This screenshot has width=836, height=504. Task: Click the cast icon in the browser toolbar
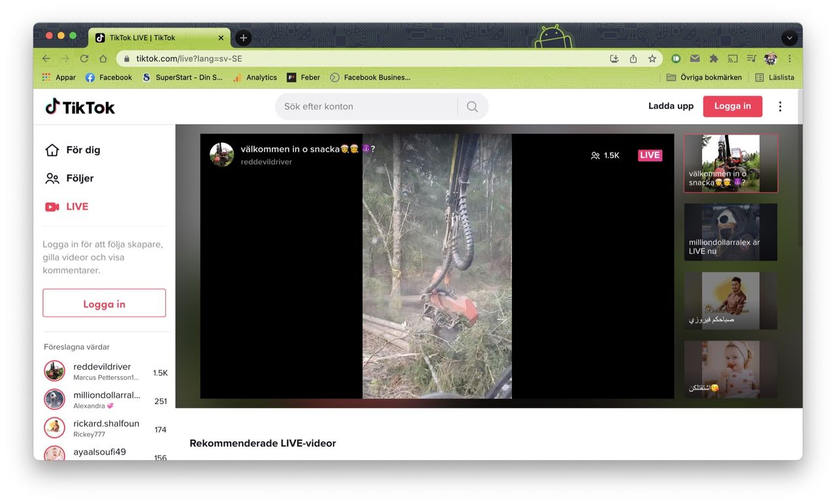(733, 58)
